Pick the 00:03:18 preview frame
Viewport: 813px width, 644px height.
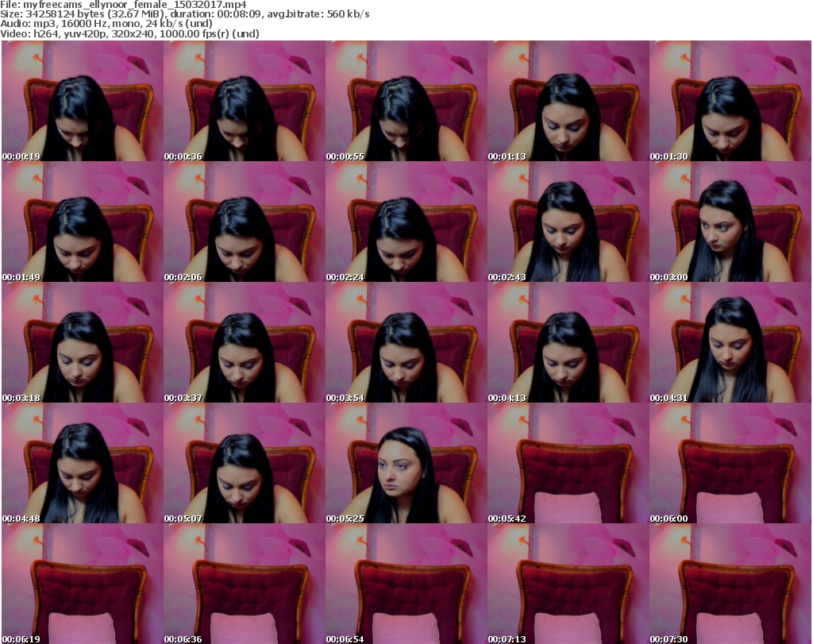point(83,343)
